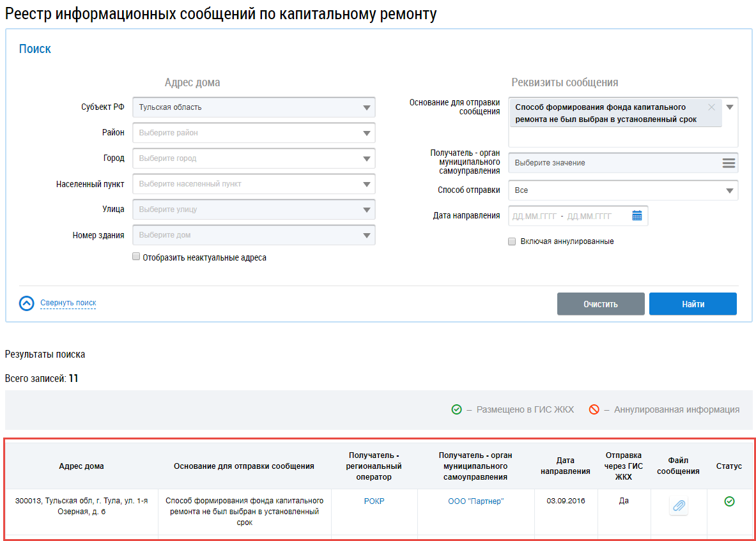The image size is (756, 541).
Task: Open 'ООО "Партнер"' recipient link
Action: tap(475, 501)
